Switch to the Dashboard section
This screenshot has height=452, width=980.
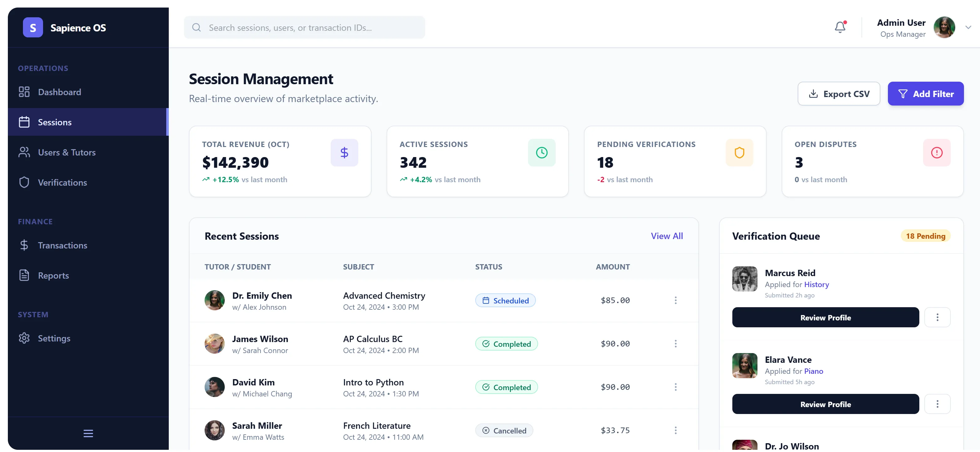pyautogui.click(x=59, y=92)
